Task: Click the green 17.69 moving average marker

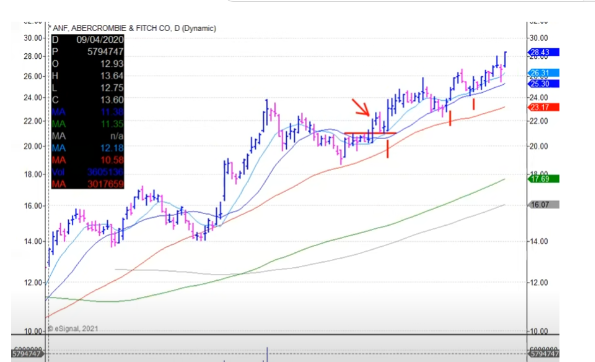Action: pyautogui.click(x=543, y=179)
